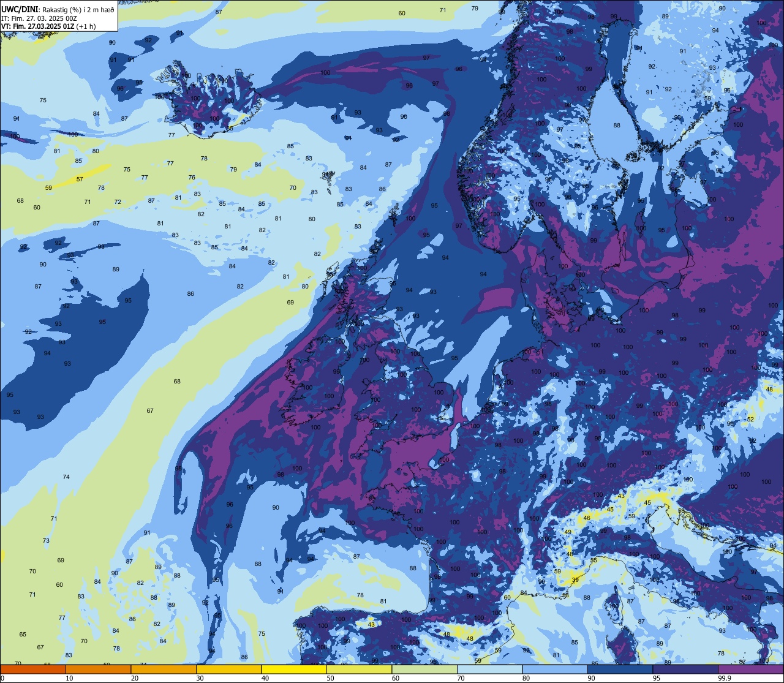
Task: Click the '73' humidity value over the Atlantic
Action: click(46, 541)
